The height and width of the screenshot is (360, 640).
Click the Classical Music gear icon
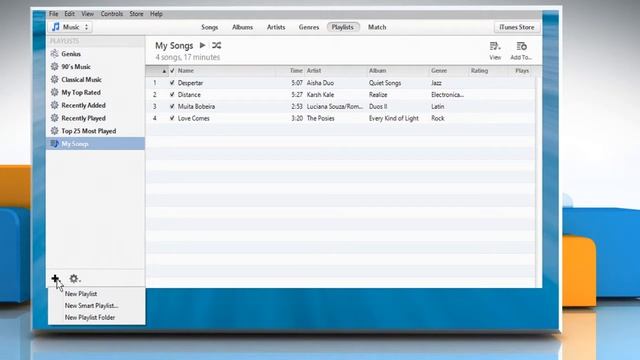[x=54, y=79]
